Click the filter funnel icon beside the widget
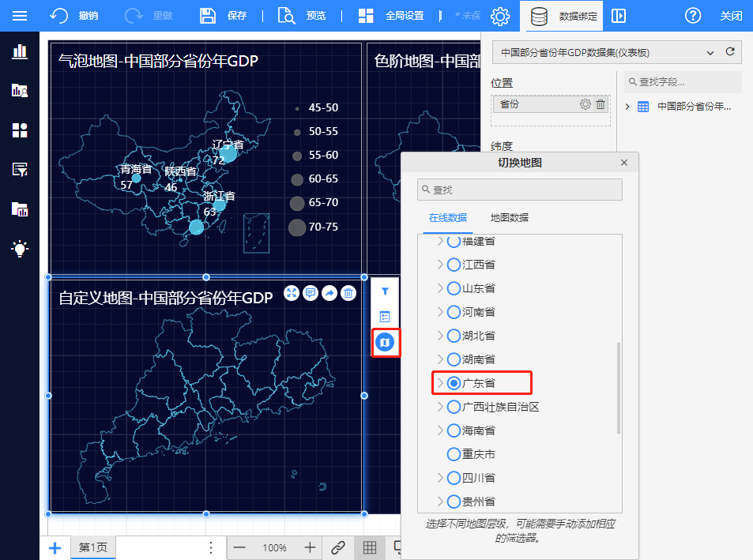Viewport: 753px width, 560px height. point(385,291)
